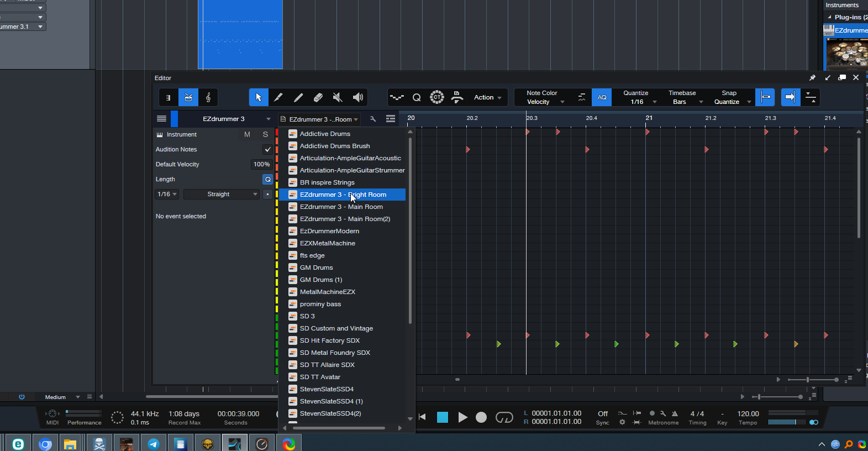868x451 pixels.
Task: Open Telegram from the taskbar
Action: (153, 443)
